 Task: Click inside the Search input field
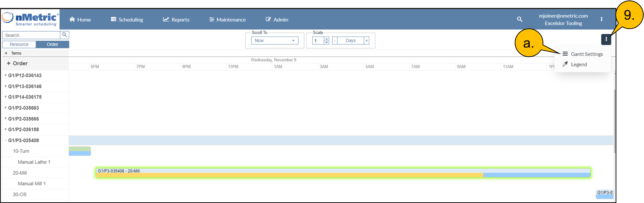click(x=32, y=35)
